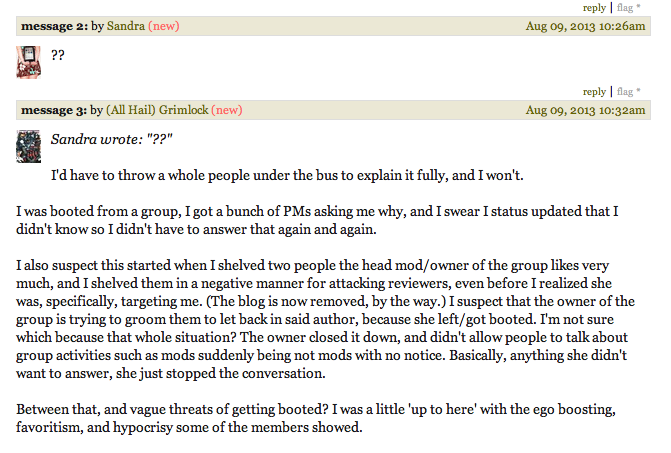Click the (new) label beside Grimlock

(x=227, y=110)
